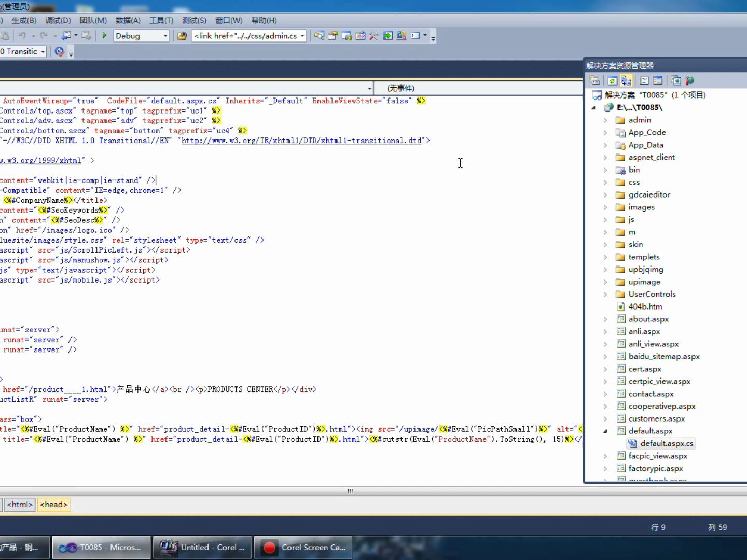747x560 pixels.
Task: Open the 工具(T) menu
Action: pyautogui.click(x=161, y=20)
